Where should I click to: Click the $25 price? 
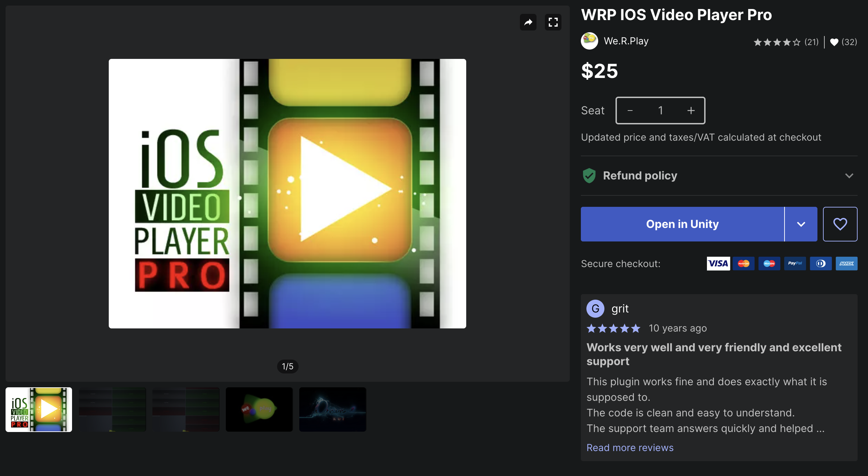(x=599, y=71)
